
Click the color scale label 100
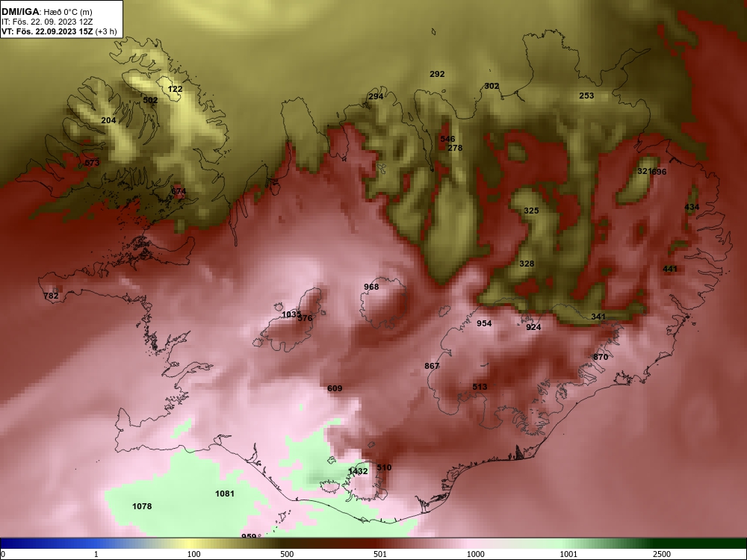194,554
